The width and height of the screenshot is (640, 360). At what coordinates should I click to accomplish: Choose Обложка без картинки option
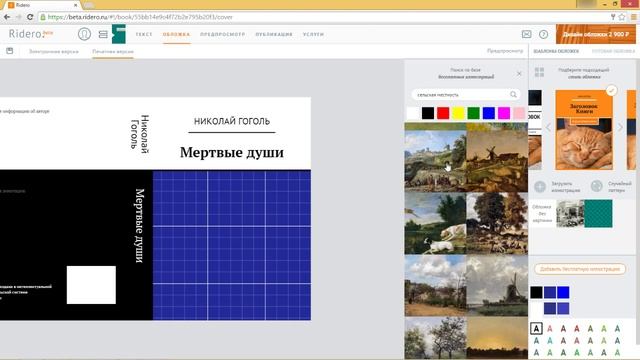[542, 213]
